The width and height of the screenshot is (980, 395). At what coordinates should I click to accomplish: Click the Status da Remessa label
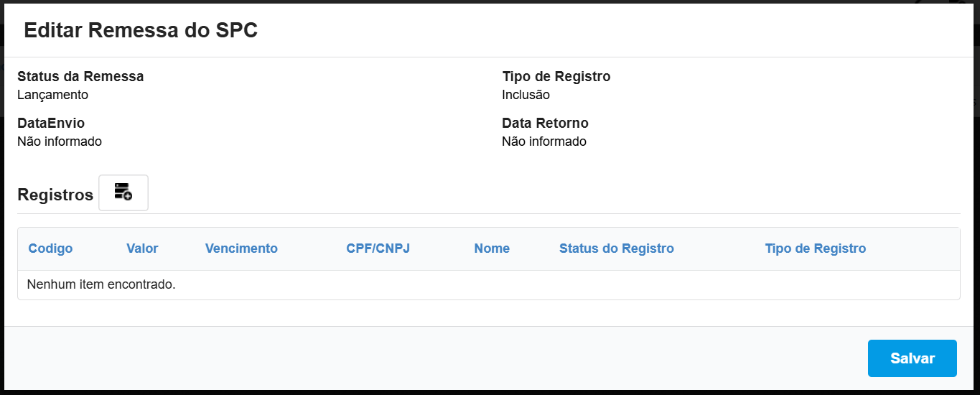pos(80,76)
